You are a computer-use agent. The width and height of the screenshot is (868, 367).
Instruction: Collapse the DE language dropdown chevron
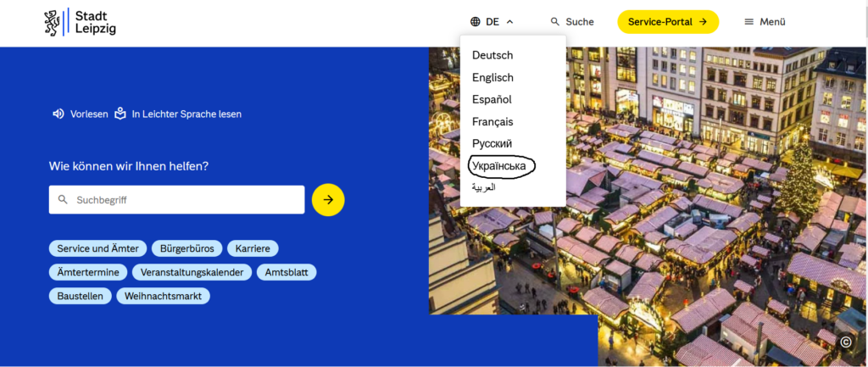[x=509, y=22]
